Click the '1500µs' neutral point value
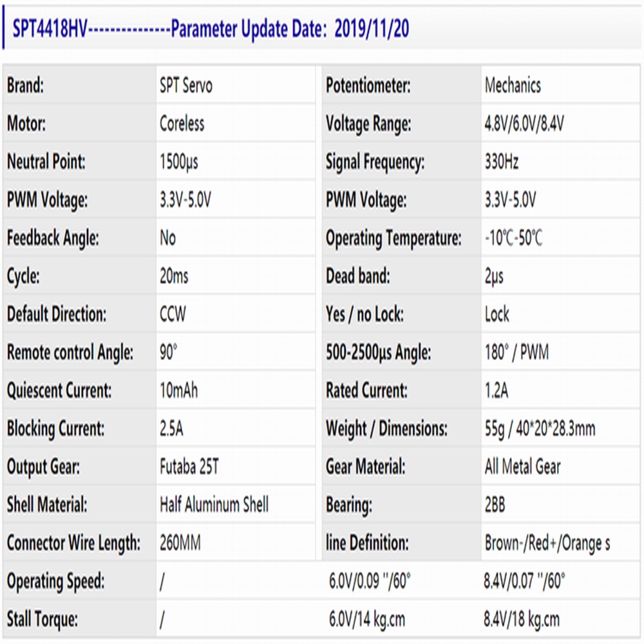This screenshot has width=644, height=644. (x=179, y=162)
